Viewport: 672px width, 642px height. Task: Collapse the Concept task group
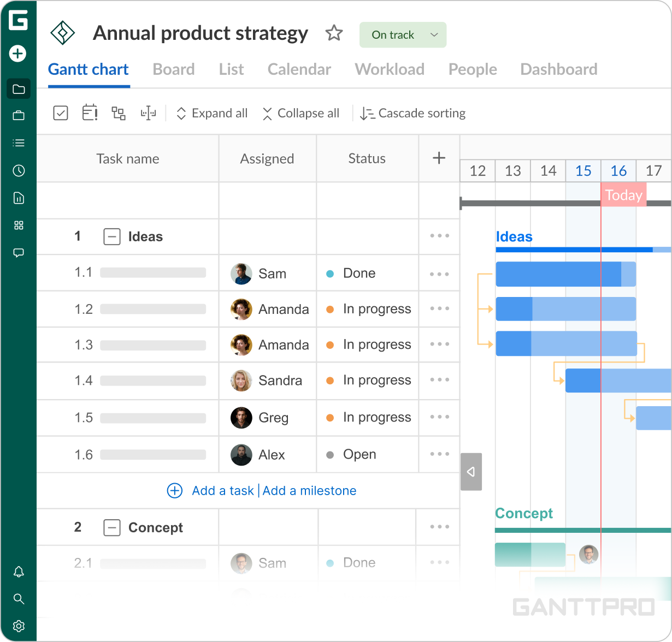111,527
